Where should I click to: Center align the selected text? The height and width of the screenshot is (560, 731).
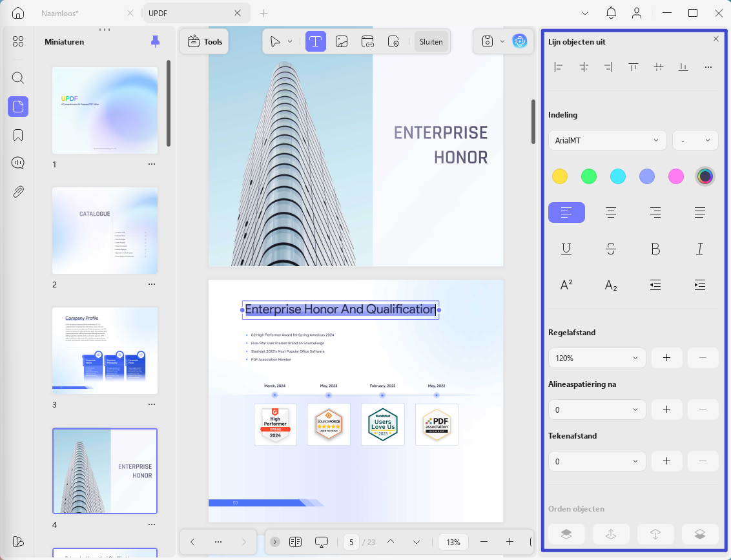(x=611, y=213)
